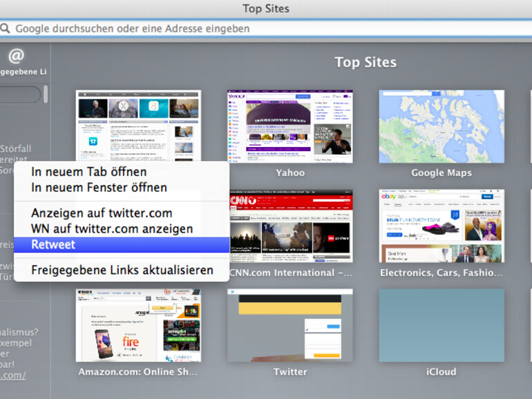Screen dimensions: 532x399
Task: Click the search magnifier icon in address bar
Action: [x=5, y=28]
